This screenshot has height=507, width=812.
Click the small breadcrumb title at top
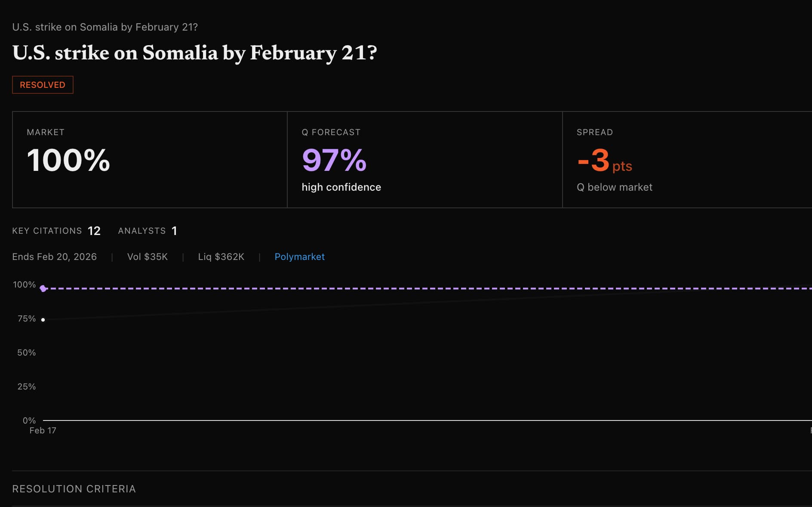point(105,27)
